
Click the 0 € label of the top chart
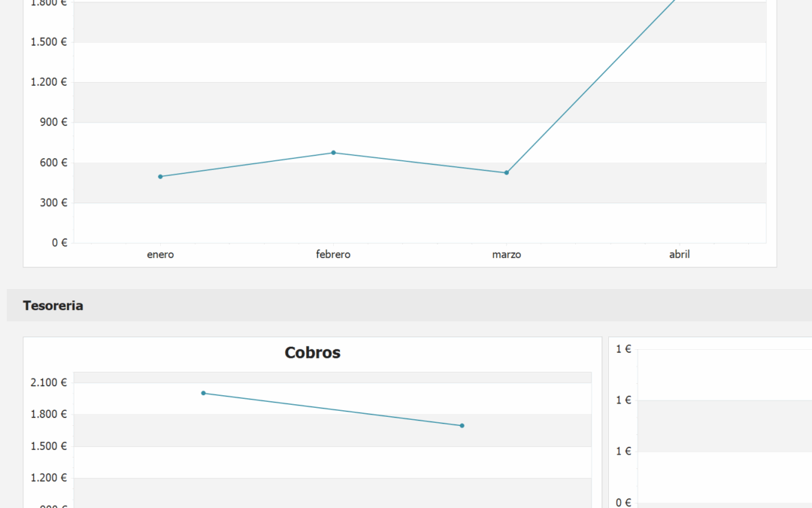59,242
